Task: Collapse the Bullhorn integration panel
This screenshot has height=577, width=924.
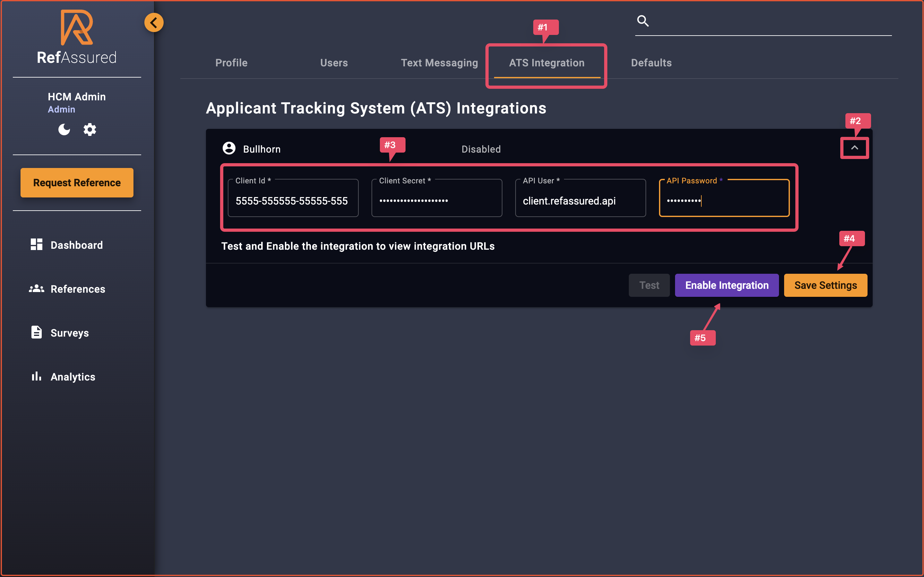Action: (x=854, y=148)
